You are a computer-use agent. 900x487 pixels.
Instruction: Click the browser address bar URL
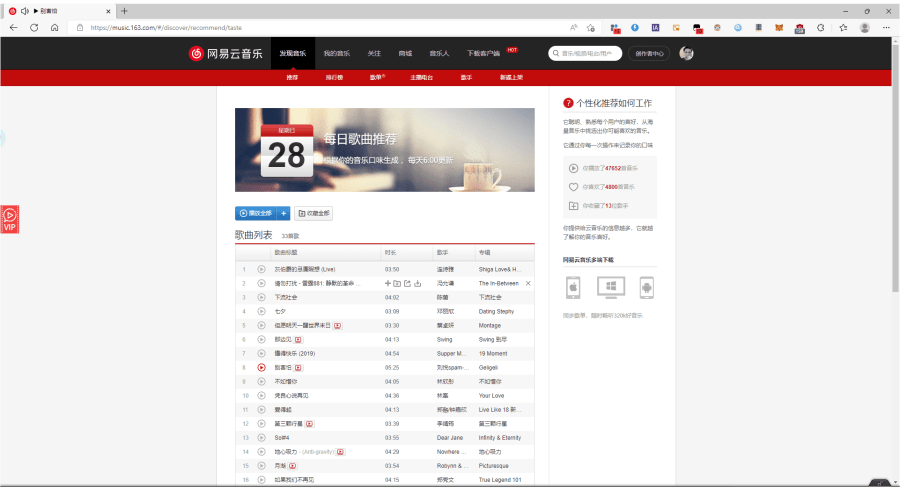[x=166, y=28]
